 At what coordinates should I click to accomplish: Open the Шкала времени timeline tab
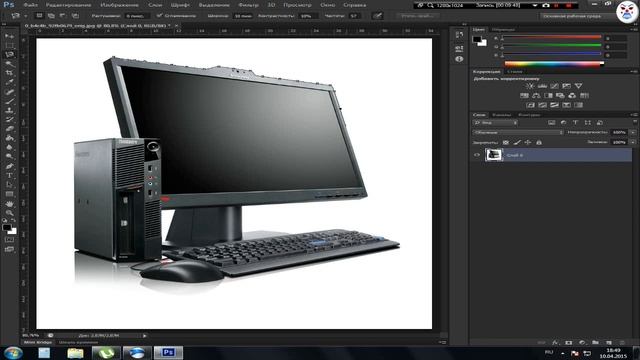pyautogui.click(x=78, y=342)
